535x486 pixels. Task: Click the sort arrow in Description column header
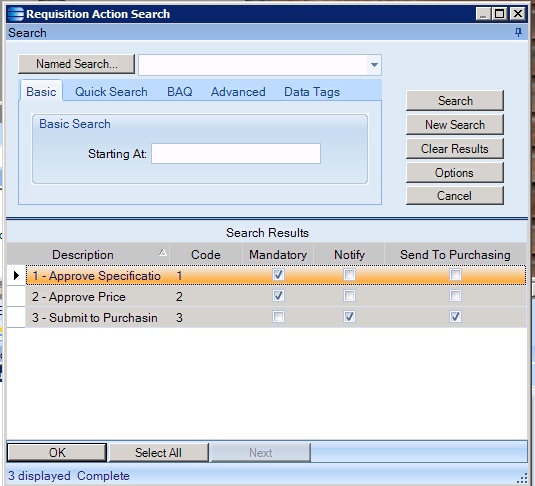pyautogui.click(x=163, y=253)
